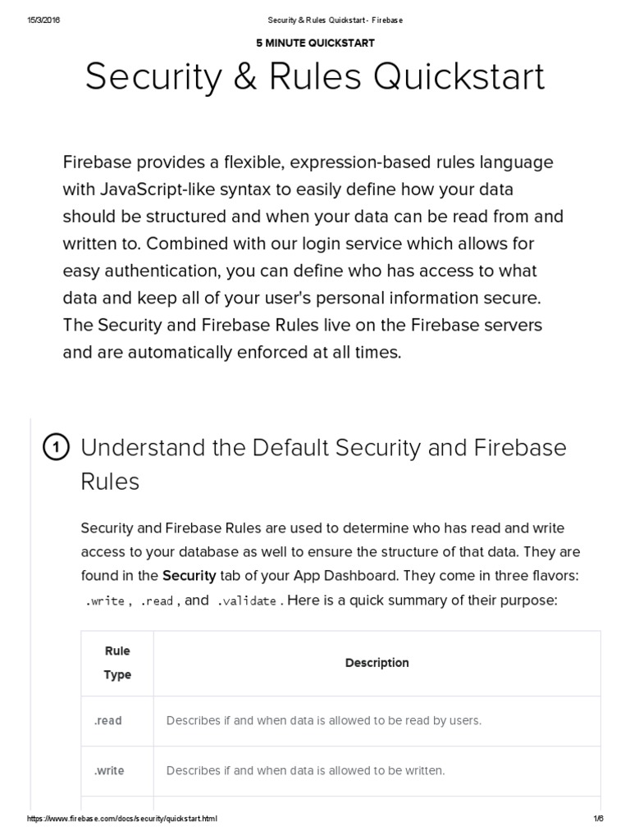Click the "Security & Rules Quickstart" main heading
630x840 pixels.
pos(314,77)
